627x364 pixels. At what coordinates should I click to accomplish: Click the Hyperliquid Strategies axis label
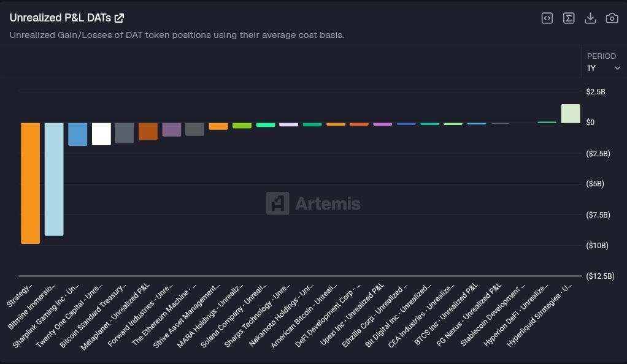539,315
